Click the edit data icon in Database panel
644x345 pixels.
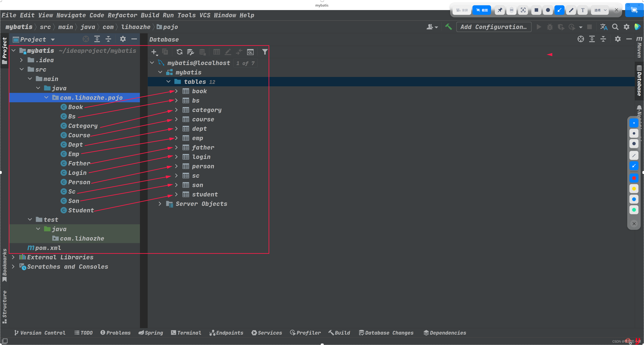(228, 52)
